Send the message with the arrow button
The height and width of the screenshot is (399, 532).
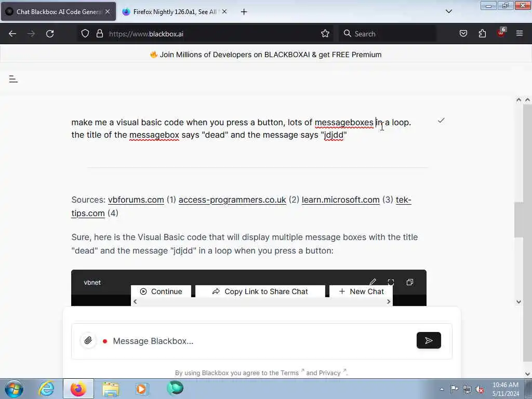429,340
